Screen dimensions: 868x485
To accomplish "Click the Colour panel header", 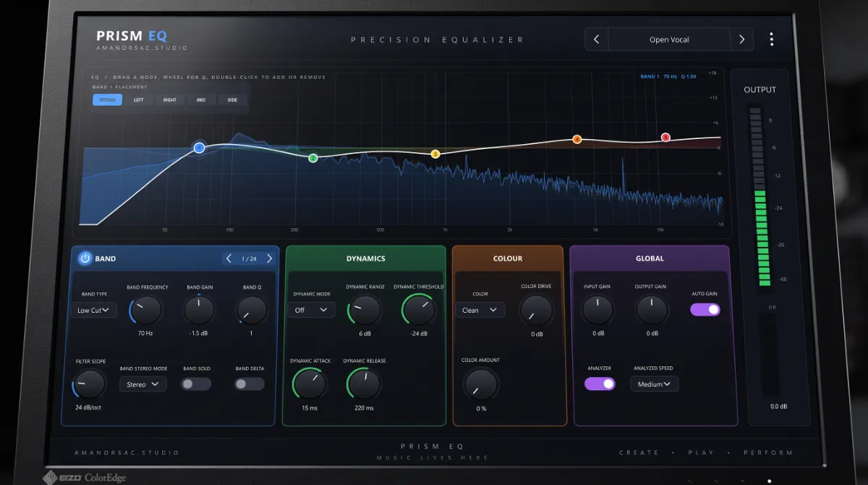I will 508,258.
